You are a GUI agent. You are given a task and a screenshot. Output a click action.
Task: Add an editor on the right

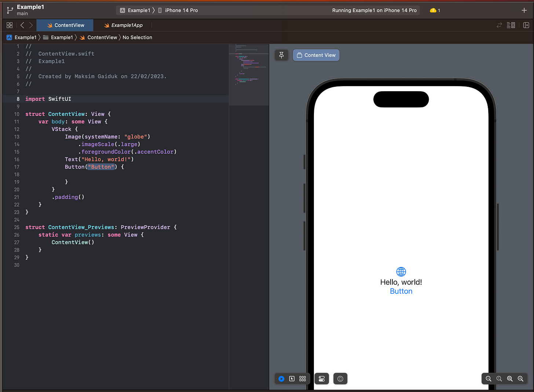pos(526,25)
